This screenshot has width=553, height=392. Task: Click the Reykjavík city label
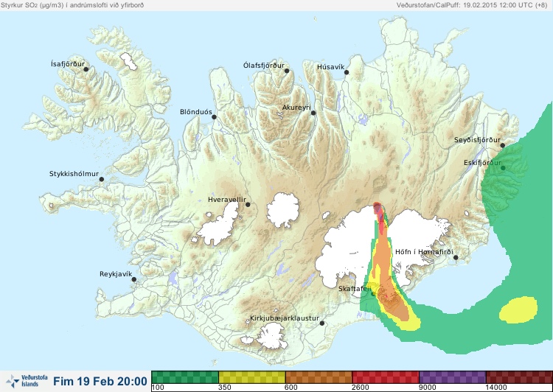[116, 274]
